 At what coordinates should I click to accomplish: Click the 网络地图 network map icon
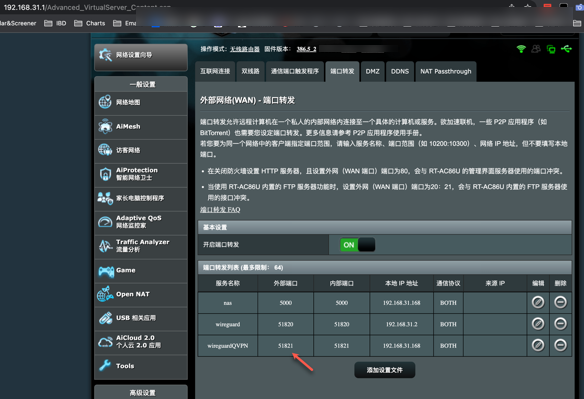(x=105, y=102)
